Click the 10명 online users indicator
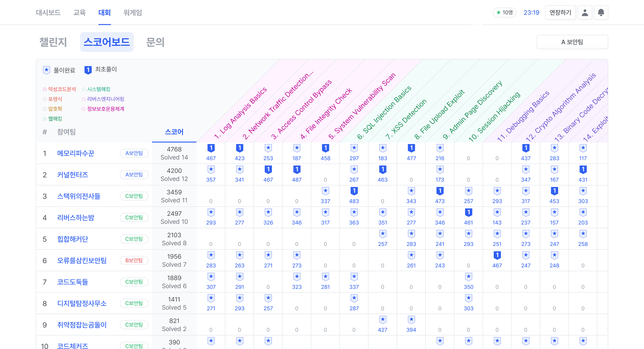Image resolution: width=644 pixels, height=349 pixels. tap(504, 13)
